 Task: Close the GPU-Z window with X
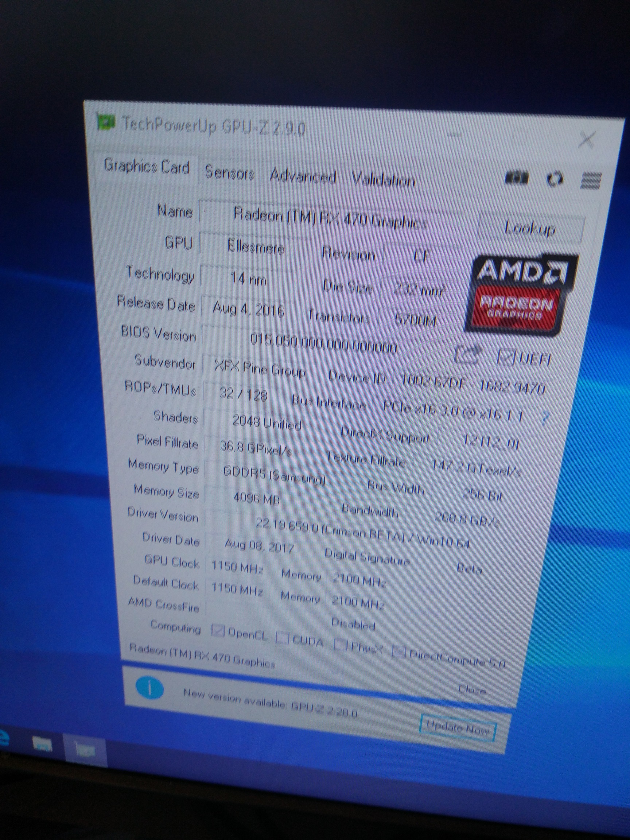(587, 139)
